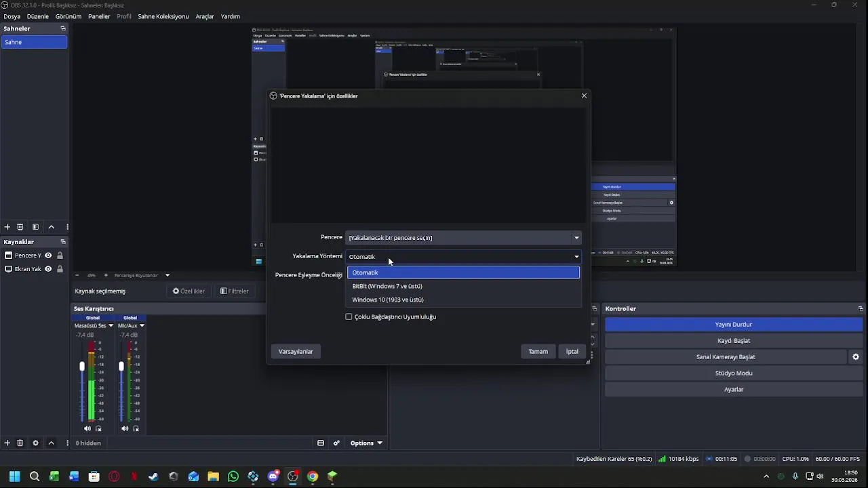Open Steam from the taskbar
This screenshot has width=868, height=488.
click(154, 476)
